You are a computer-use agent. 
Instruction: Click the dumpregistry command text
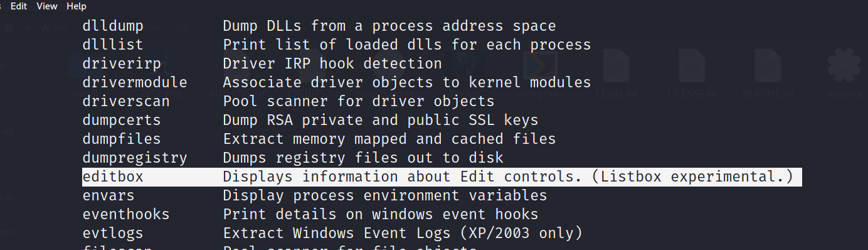tap(135, 158)
